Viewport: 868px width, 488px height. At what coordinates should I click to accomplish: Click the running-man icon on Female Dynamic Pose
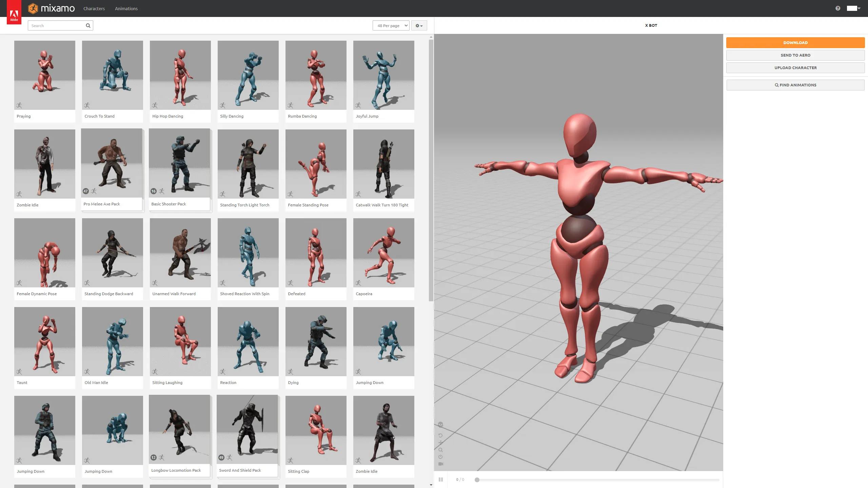pos(19,283)
